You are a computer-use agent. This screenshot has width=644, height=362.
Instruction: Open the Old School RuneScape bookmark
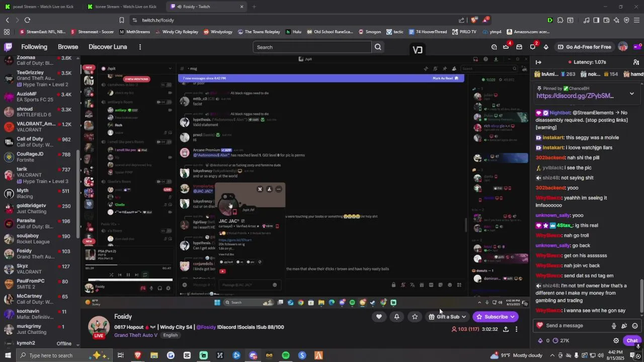(329, 32)
